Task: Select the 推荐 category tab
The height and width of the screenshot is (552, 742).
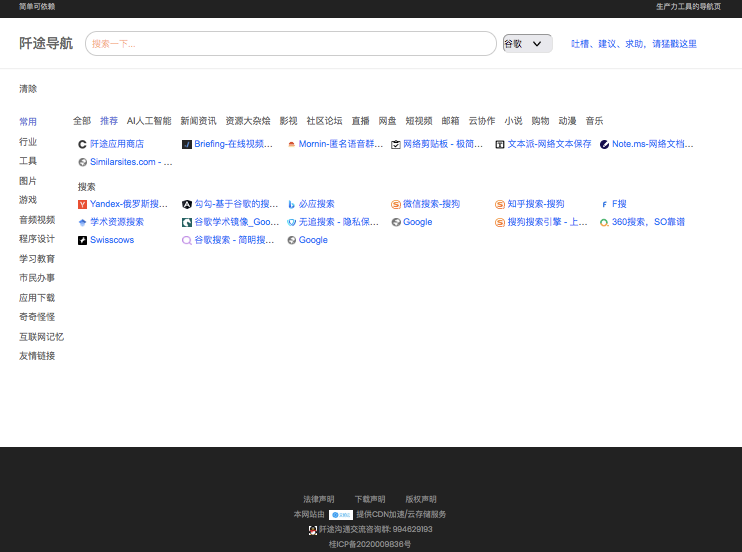Action: coord(109,121)
